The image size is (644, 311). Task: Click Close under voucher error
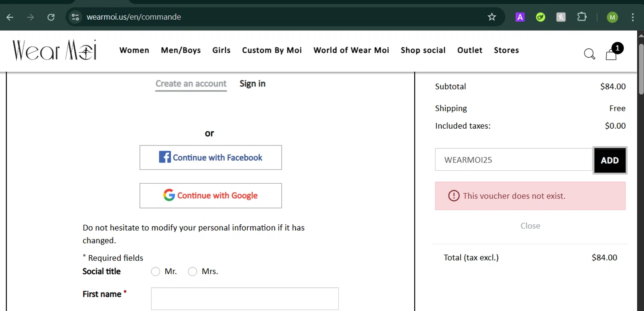pos(530,226)
